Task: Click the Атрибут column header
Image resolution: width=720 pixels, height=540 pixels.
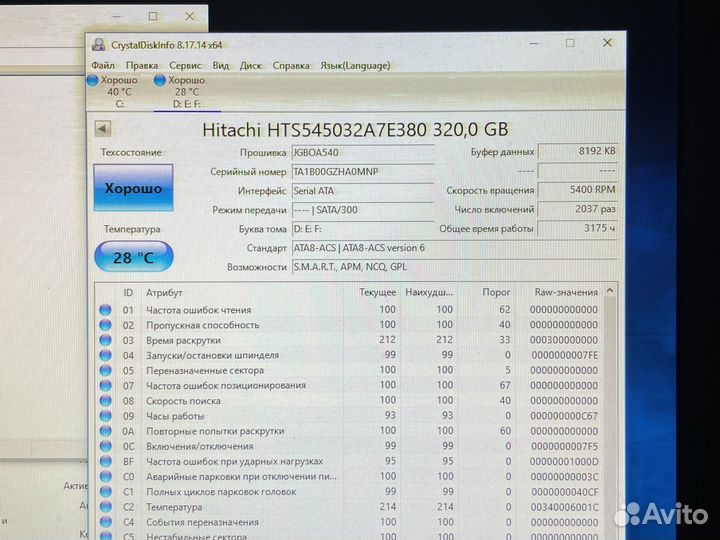Action: (164, 293)
